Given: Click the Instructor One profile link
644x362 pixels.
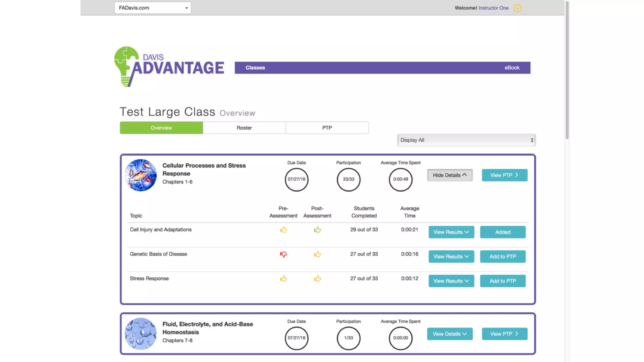Looking at the screenshot, I should point(493,8).
